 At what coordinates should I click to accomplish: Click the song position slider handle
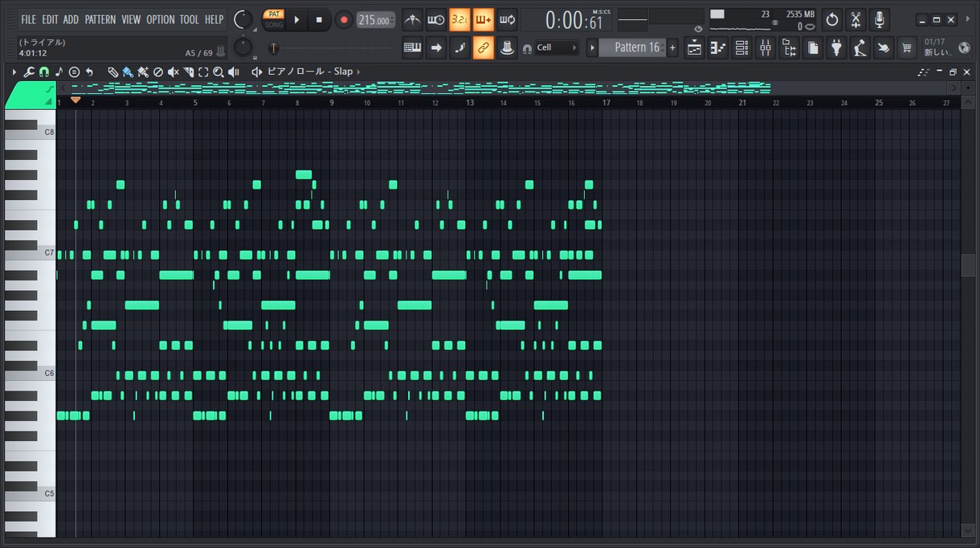click(273, 48)
